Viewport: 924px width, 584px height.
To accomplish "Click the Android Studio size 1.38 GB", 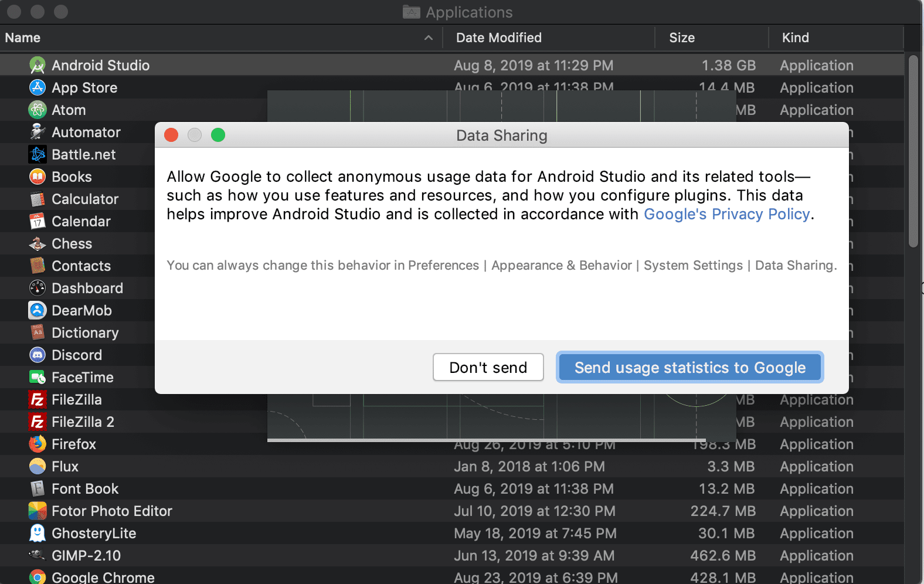I will coord(729,65).
